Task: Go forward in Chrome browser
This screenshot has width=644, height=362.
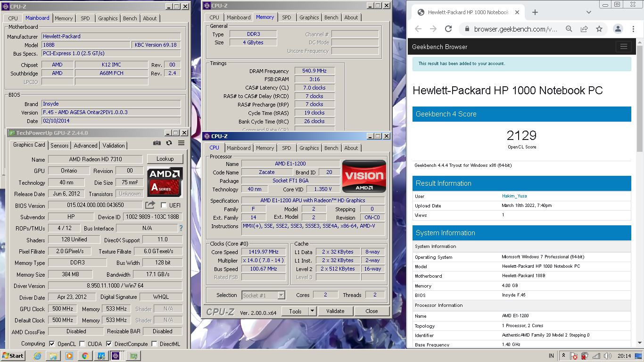Action: click(433, 29)
